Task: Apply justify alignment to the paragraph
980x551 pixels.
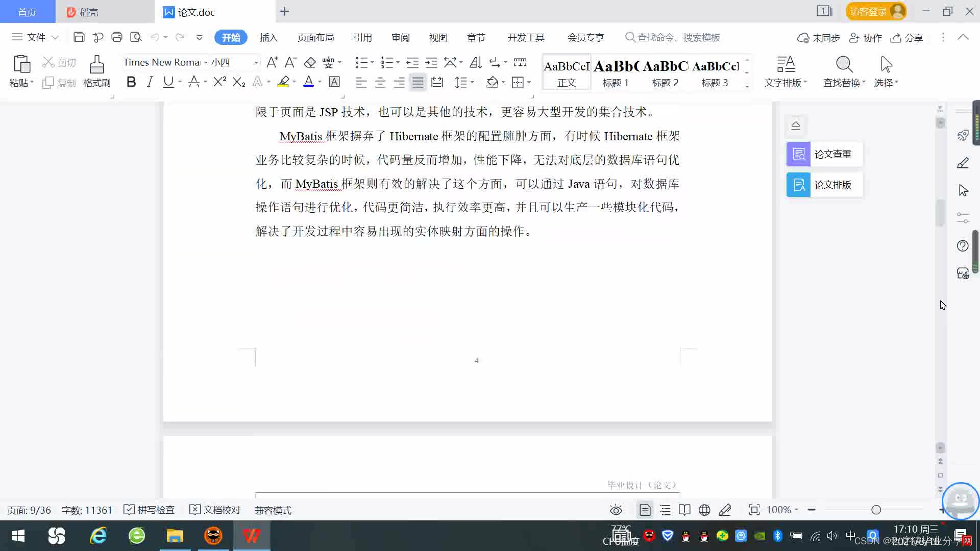Action: [418, 82]
